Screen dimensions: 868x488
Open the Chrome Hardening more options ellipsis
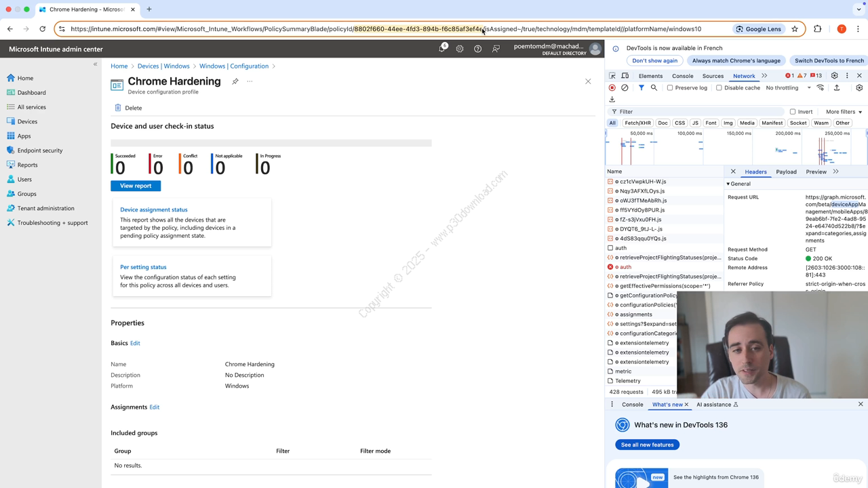[250, 81]
